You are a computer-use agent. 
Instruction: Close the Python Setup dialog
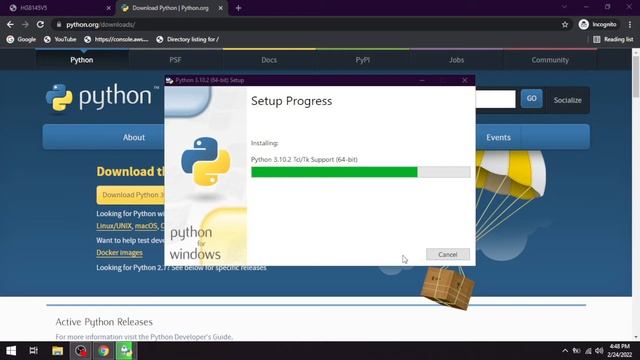coord(464,80)
